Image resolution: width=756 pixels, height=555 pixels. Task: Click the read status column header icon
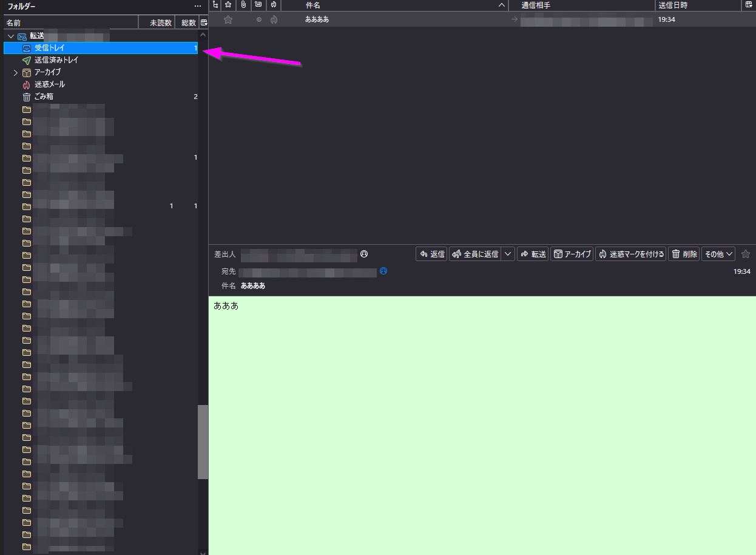[258, 5]
